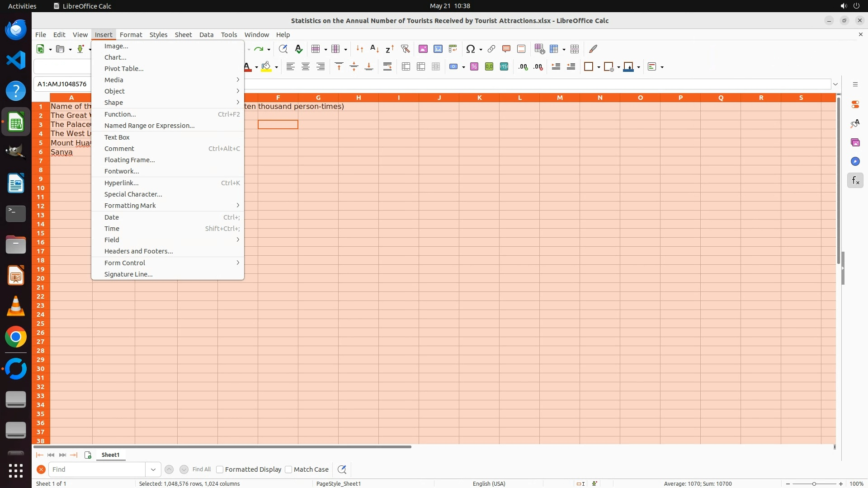Image resolution: width=868 pixels, height=488 pixels.
Task: Click into the Find text field
Action: point(97,469)
